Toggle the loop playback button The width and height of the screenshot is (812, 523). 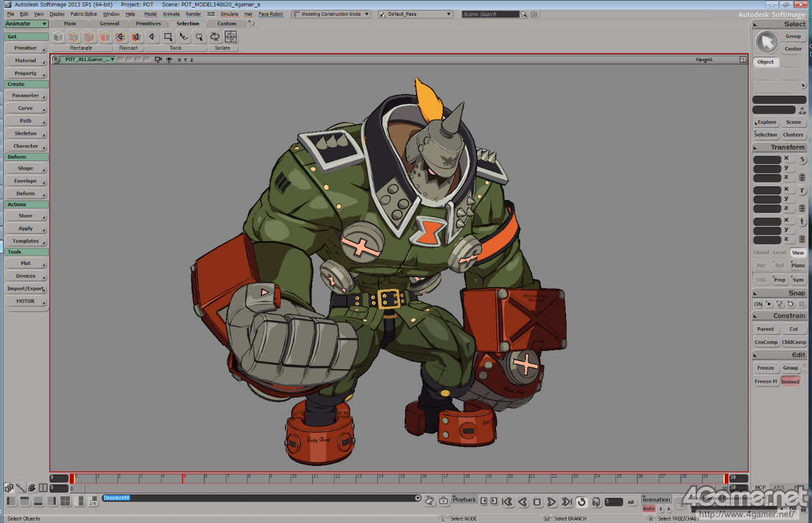[x=582, y=501]
